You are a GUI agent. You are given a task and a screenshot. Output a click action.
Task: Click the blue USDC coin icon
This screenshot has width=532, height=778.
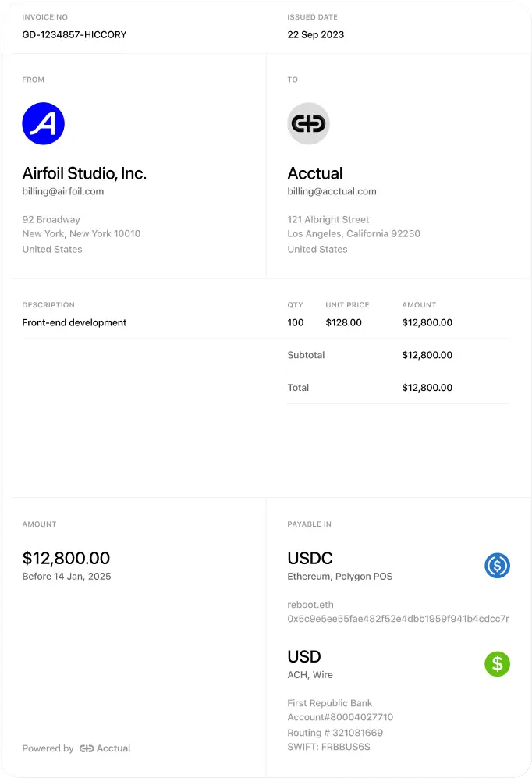click(x=497, y=565)
